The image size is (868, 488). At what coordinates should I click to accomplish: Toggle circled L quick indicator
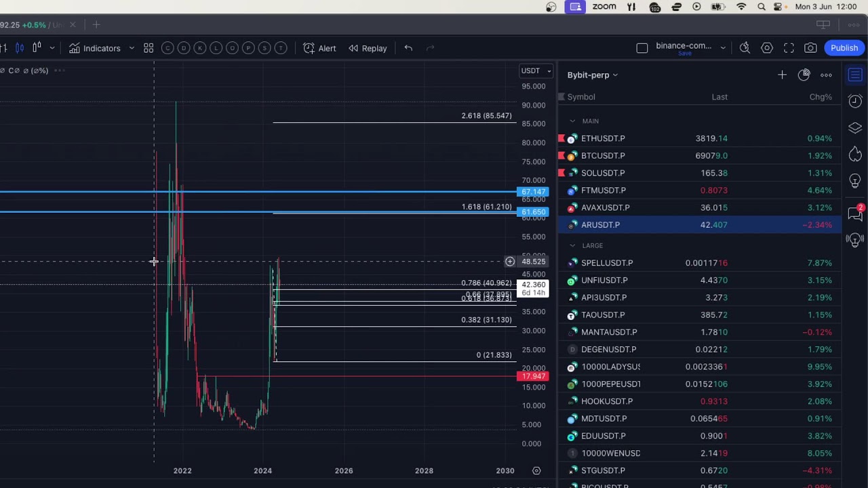pyautogui.click(x=216, y=48)
